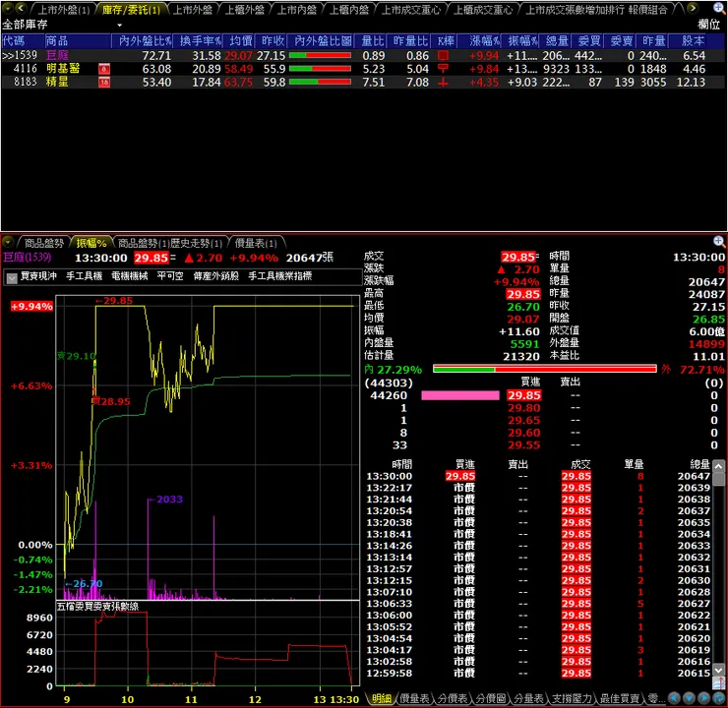
Task: Click the back arrow icon beside top tabs
Action: pyautogui.click(x=21, y=8)
